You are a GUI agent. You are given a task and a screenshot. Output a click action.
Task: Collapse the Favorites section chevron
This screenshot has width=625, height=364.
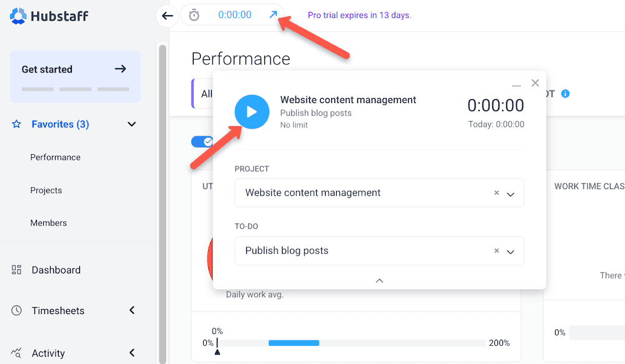click(x=131, y=124)
